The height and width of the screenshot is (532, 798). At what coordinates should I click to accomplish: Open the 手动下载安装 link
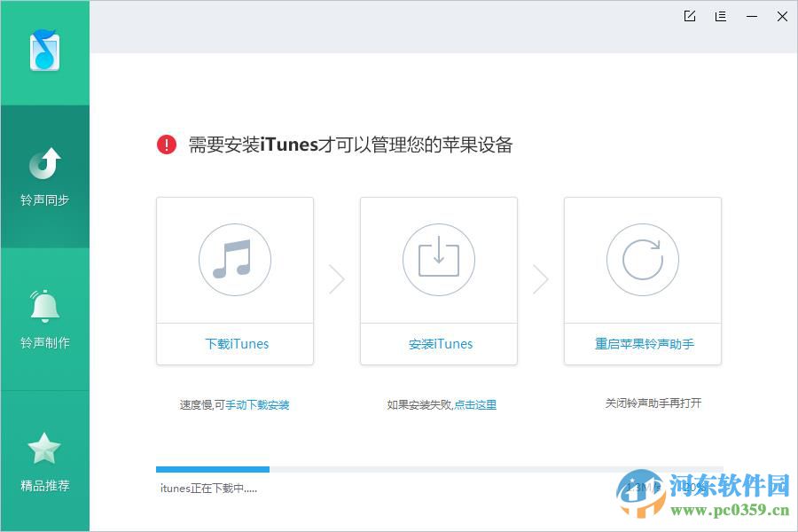(x=257, y=403)
